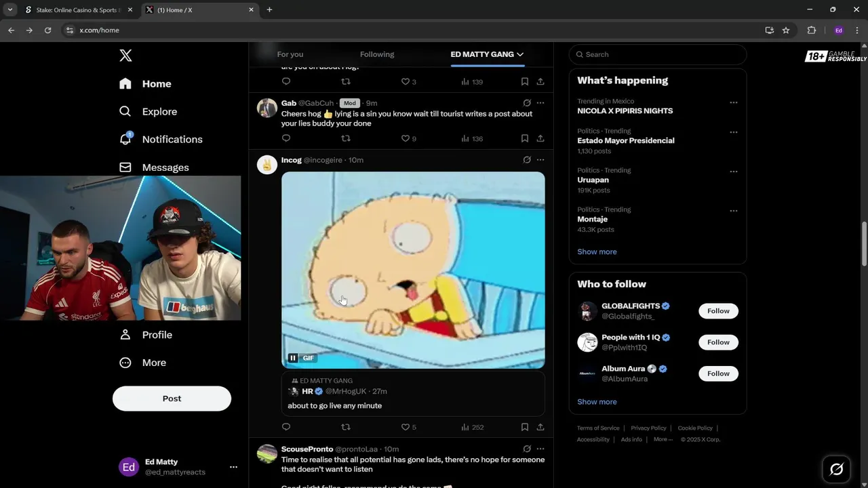Reply to the top post
The image size is (868, 488).
pyautogui.click(x=286, y=81)
